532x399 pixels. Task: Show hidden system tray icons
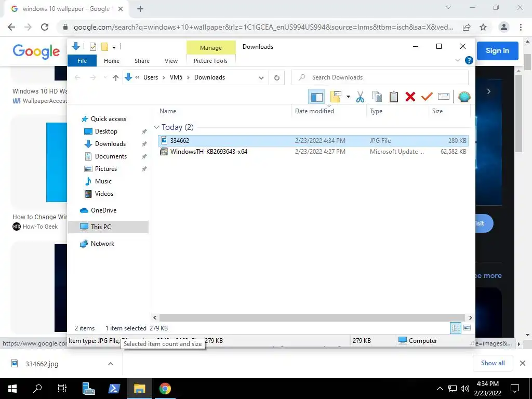(440, 389)
